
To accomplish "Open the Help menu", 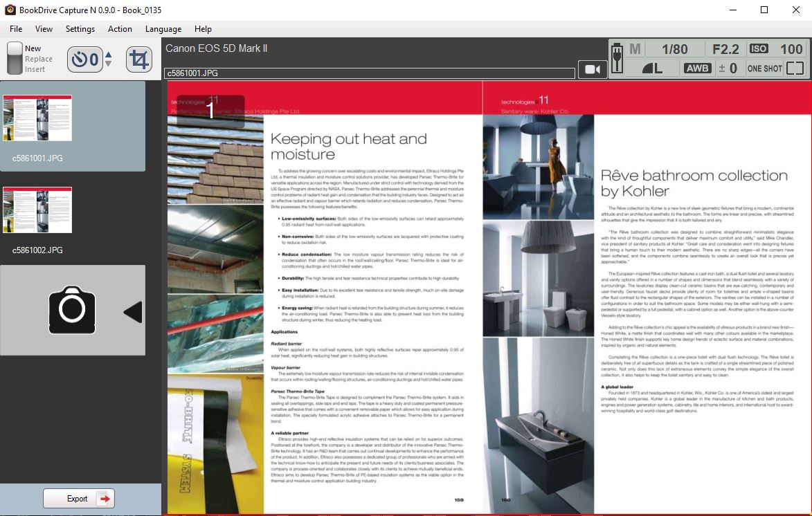I will [203, 29].
